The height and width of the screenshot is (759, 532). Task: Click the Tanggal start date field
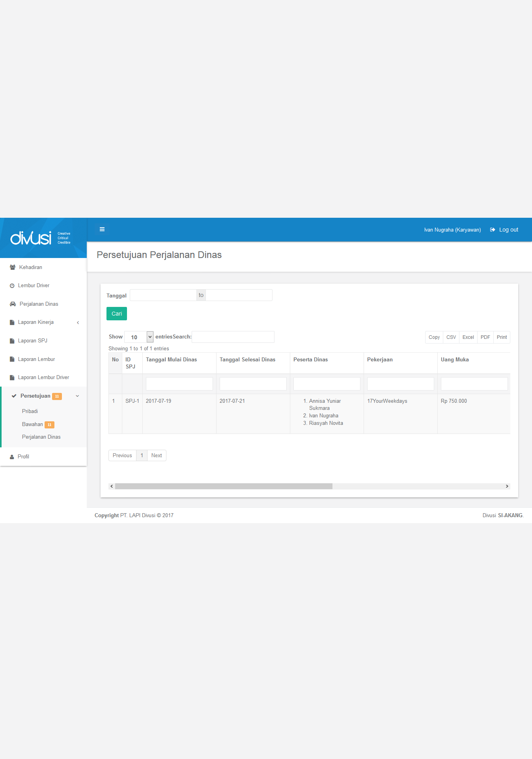(163, 295)
